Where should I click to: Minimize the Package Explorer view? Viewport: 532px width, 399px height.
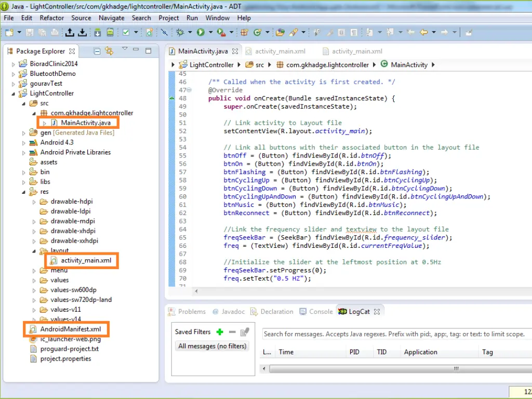(x=136, y=50)
